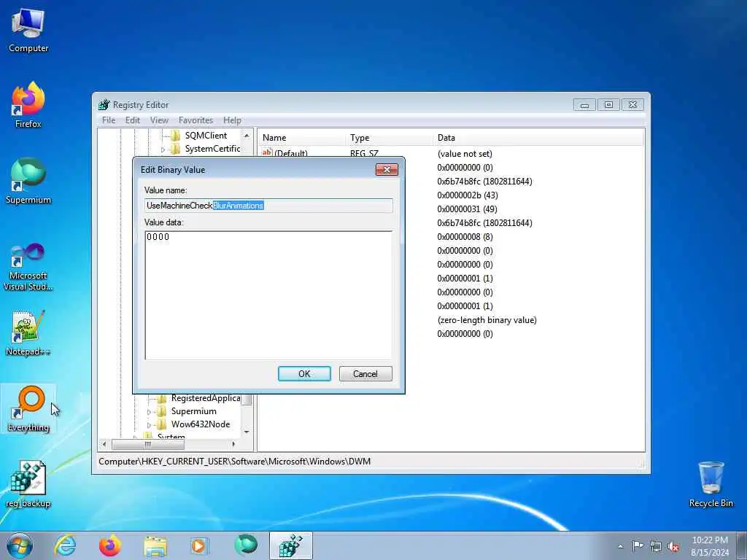Launch Firefox from the desktop shortcut
The image size is (747, 560).
(28, 105)
